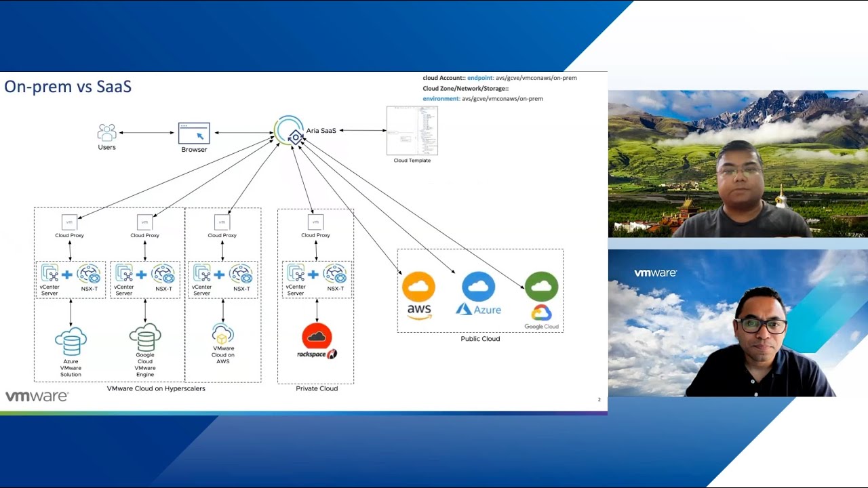The image size is (868, 488).
Task: Click the red Rackspace cloud icon
Action: (x=317, y=336)
